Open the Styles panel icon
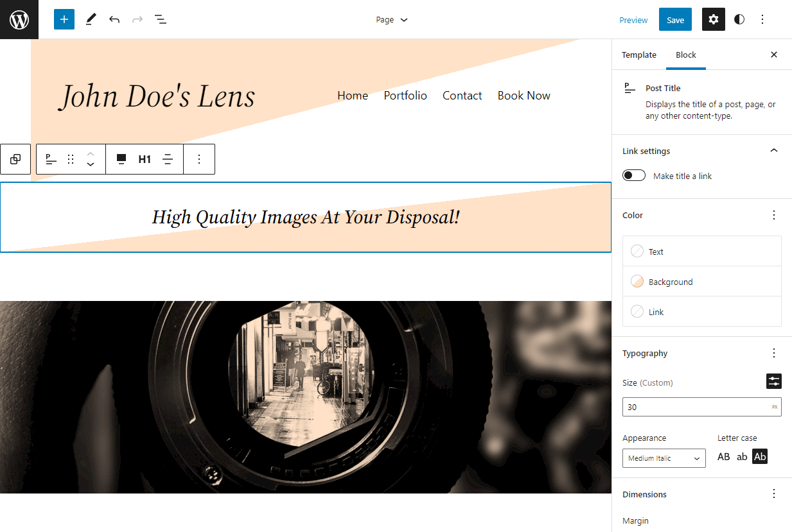The image size is (792, 532). (739, 19)
